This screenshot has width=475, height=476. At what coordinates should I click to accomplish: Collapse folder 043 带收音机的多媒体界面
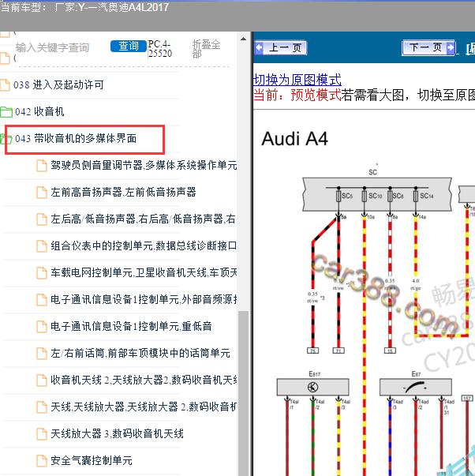click(x=76, y=138)
